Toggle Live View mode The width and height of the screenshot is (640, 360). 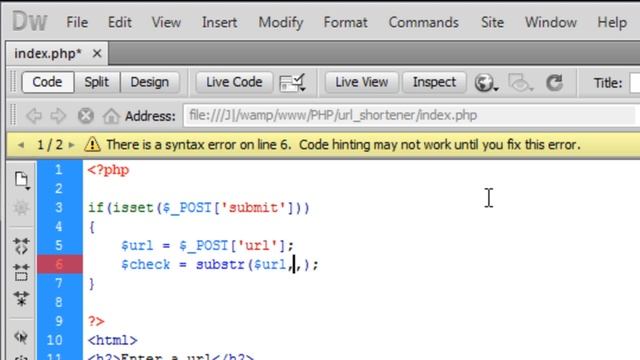[x=361, y=82]
